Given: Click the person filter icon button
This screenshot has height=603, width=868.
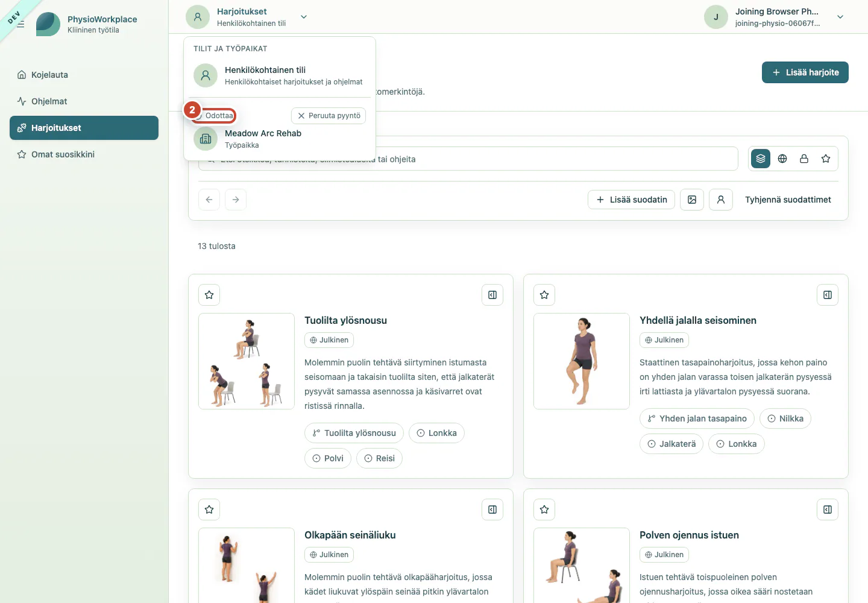Looking at the screenshot, I should (x=721, y=200).
